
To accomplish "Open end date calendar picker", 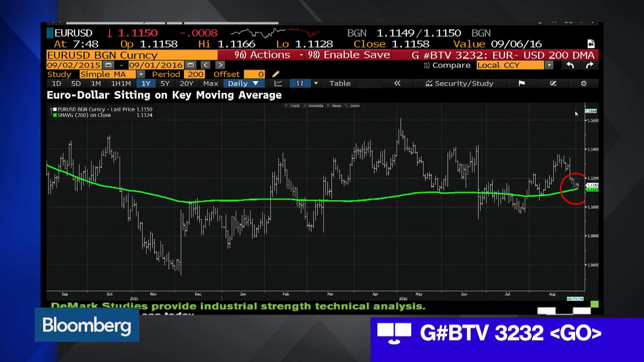I will (x=191, y=65).
